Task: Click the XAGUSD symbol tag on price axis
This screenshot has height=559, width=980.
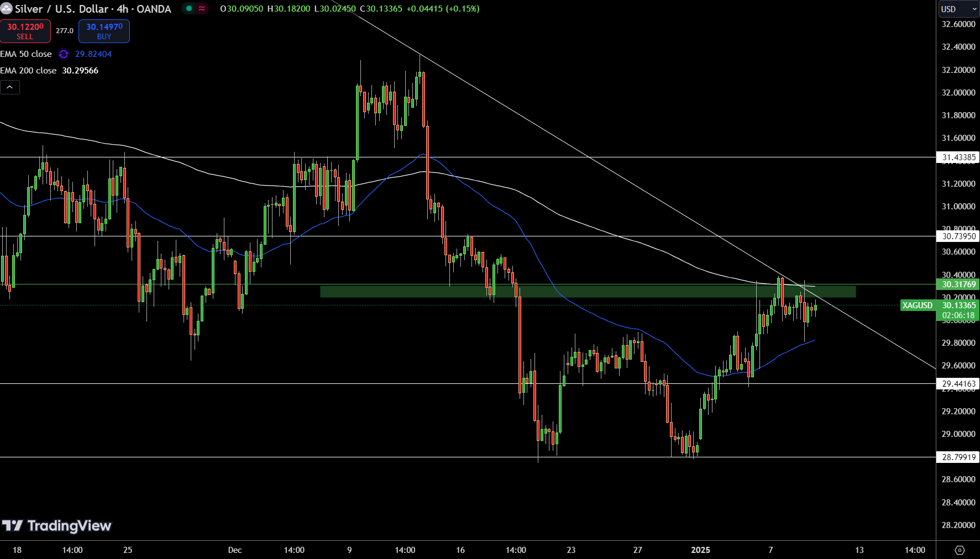Action: point(918,305)
